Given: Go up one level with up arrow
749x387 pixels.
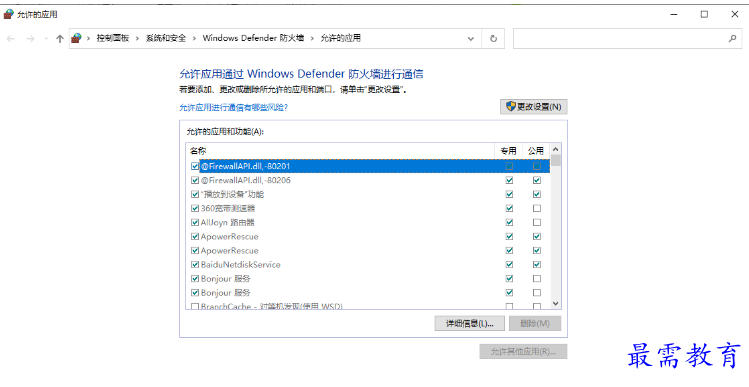Looking at the screenshot, I should (x=60, y=39).
